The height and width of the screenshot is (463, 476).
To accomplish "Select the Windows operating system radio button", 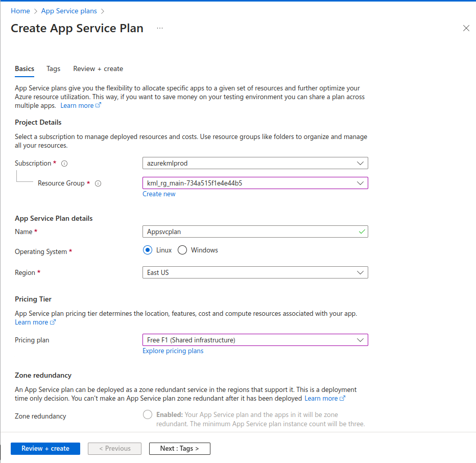I will pyautogui.click(x=182, y=250).
